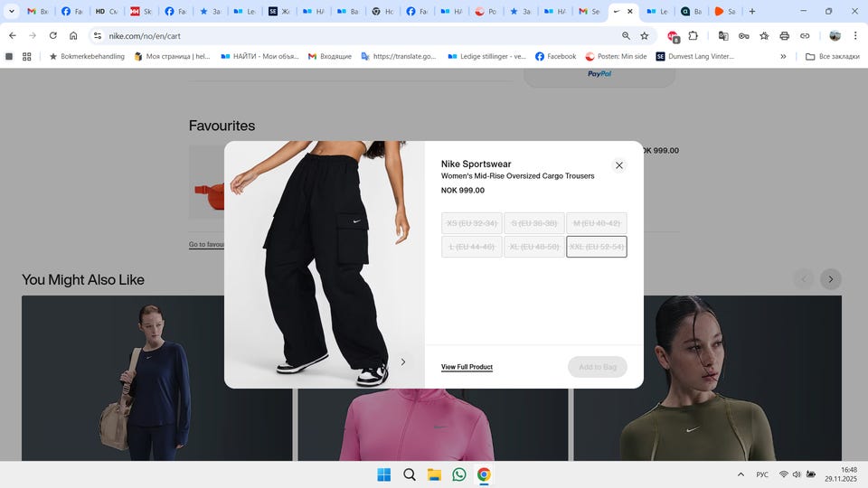This screenshot has height=488, width=868.
Task: Close the product quick-view dialog
Action: click(618, 165)
